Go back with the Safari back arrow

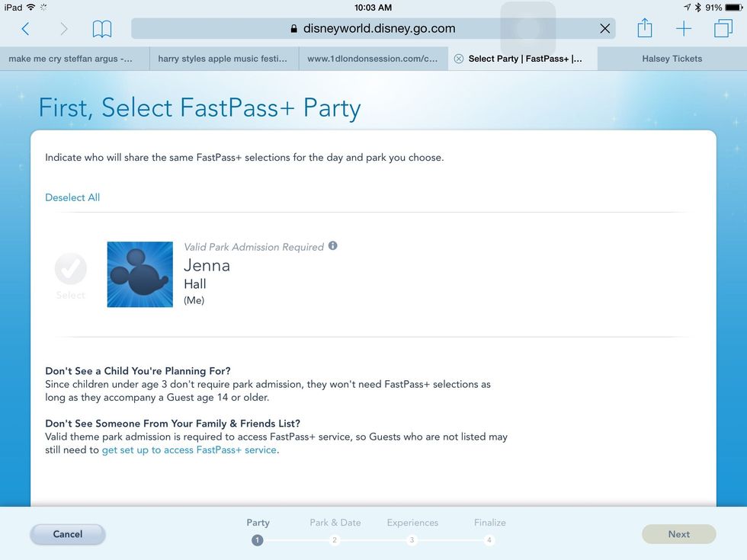[x=26, y=29]
